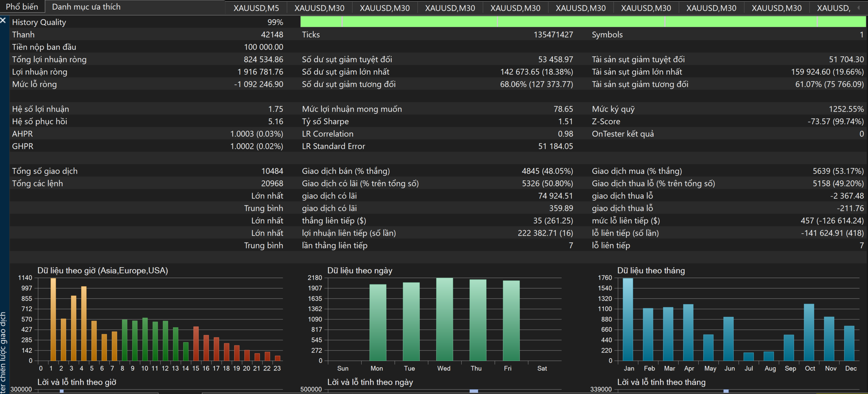
Task: Switch to the Phổ biến tab
Action: 22,7
